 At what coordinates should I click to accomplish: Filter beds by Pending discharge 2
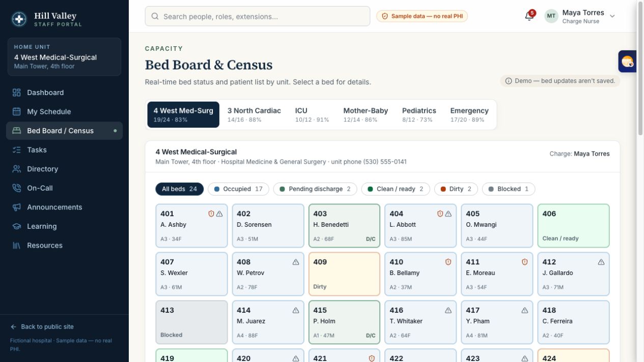click(315, 189)
